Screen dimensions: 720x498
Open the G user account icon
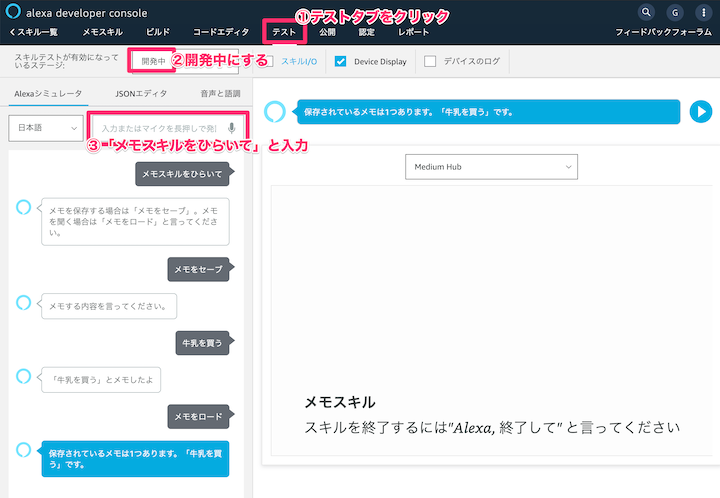pos(675,12)
